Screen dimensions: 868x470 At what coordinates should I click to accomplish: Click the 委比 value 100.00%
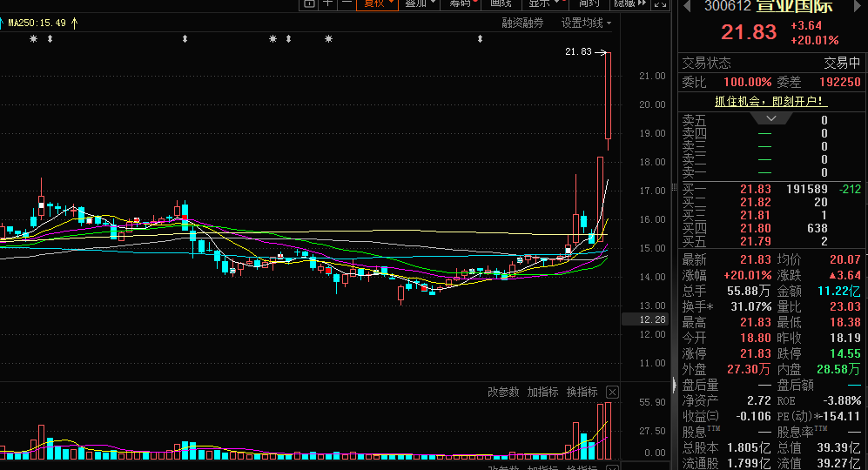[747, 82]
